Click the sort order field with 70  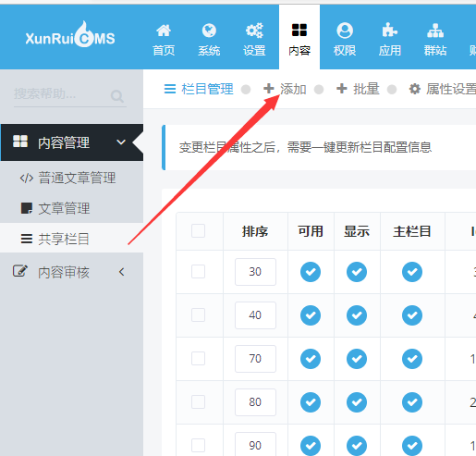255,359
